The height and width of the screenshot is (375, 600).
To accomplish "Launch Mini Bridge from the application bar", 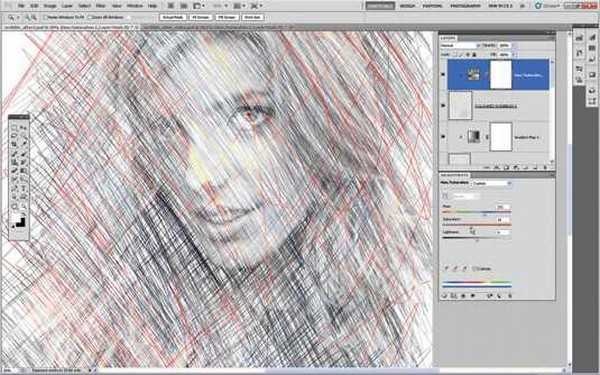I will click(x=184, y=6).
